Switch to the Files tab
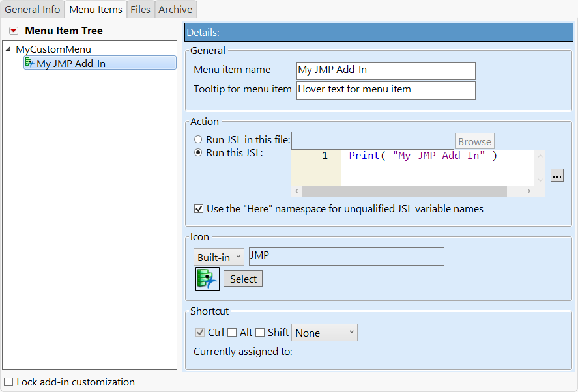The width and height of the screenshot is (578, 392). (x=140, y=9)
